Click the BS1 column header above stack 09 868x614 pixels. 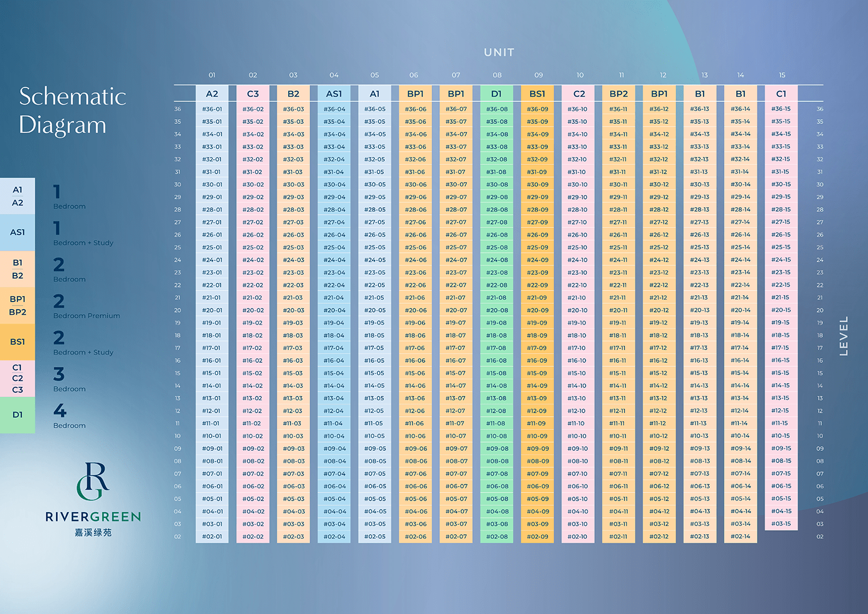tap(537, 94)
